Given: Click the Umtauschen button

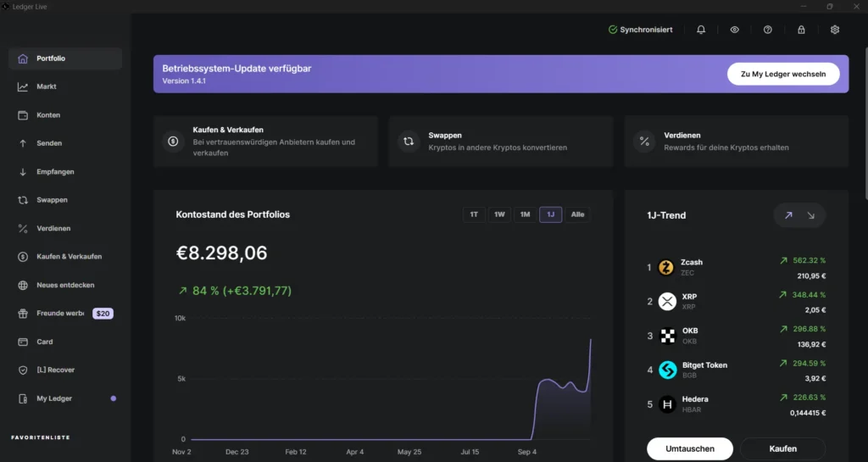Looking at the screenshot, I should pos(690,448).
